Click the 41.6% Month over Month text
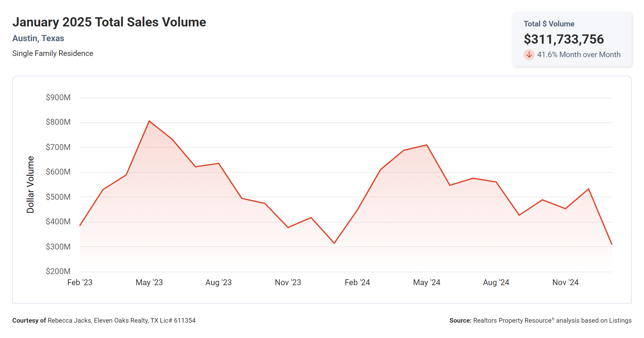Image resolution: width=644 pixels, height=338 pixels. [579, 55]
